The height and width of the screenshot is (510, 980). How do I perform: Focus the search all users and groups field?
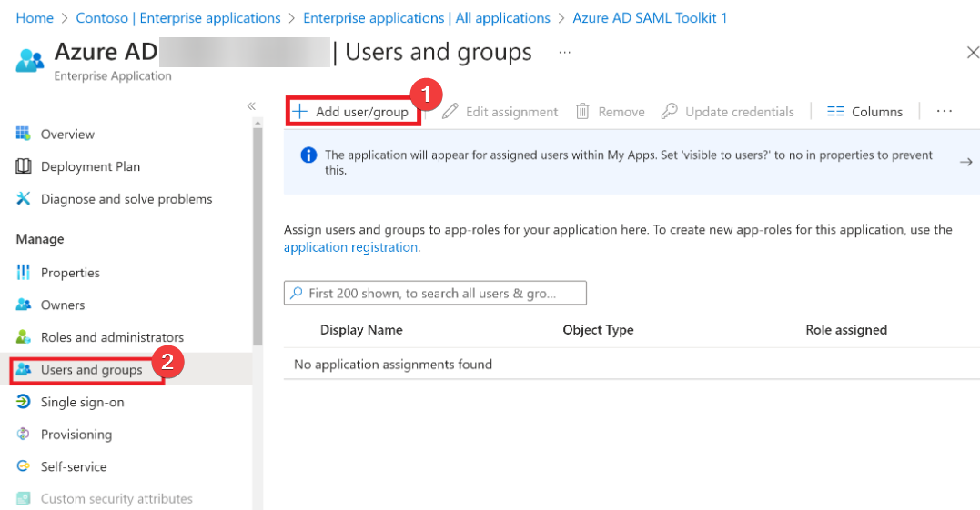coord(435,293)
